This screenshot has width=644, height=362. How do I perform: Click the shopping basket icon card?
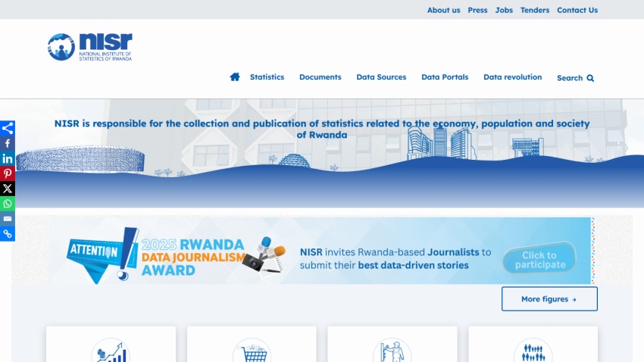[252, 345]
